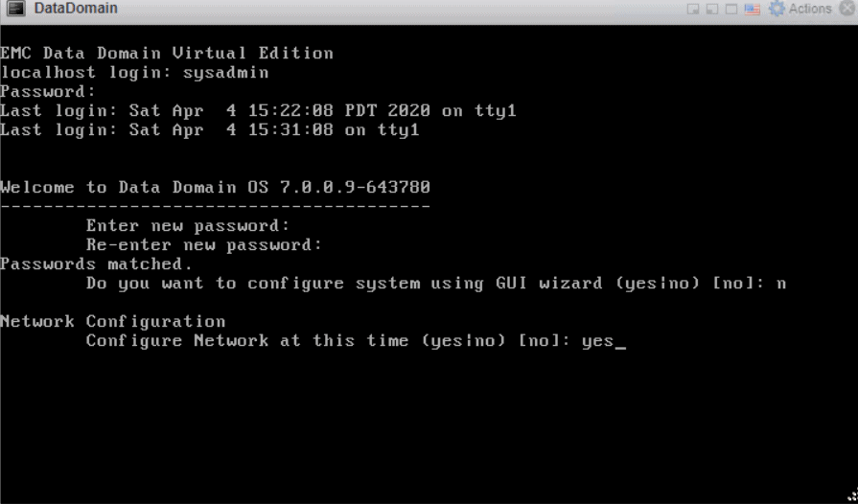This screenshot has width=858, height=504.
Task: Click the "localhost login: sysadmin" line
Action: 134,73
